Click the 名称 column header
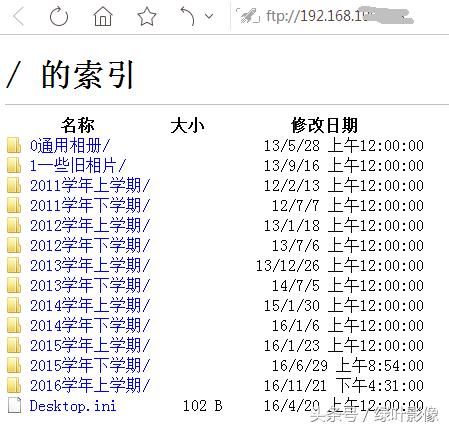The height and width of the screenshot is (429, 449). pyautogui.click(x=78, y=125)
